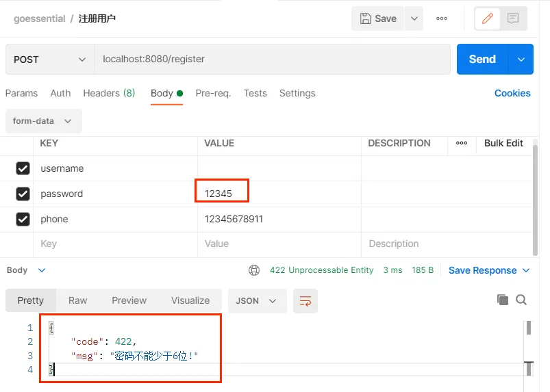Open the comments icon

[x=513, y=18]
